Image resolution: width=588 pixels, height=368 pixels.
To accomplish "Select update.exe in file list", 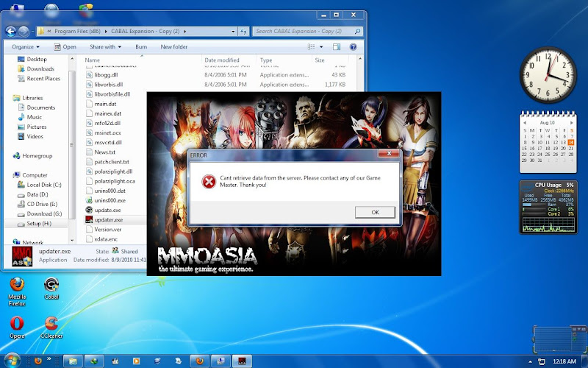I will [x=107, y=210].
